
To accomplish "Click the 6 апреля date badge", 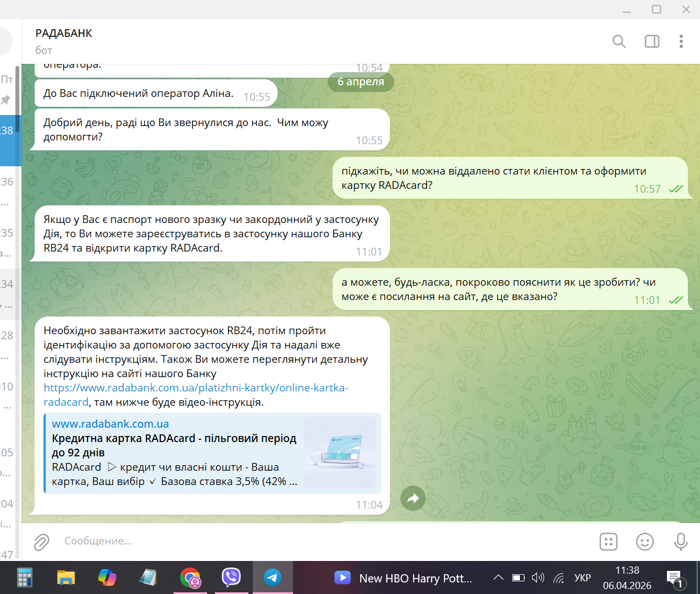I will (361, 81).
